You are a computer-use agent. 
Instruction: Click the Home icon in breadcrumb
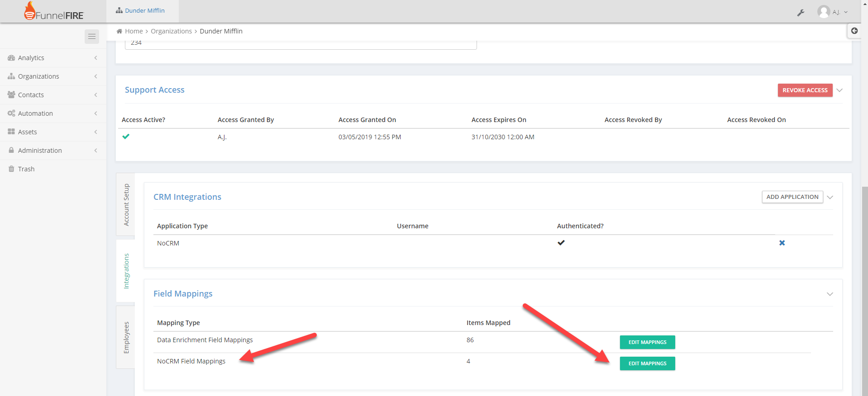coord(119,31)
